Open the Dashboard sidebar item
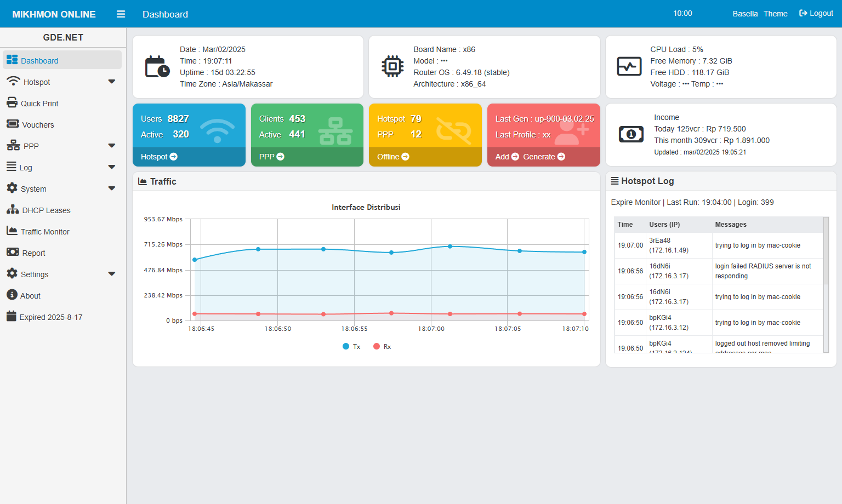Viewport: 842px width, 504px height. pyautogui.click(x=39, y=61)
